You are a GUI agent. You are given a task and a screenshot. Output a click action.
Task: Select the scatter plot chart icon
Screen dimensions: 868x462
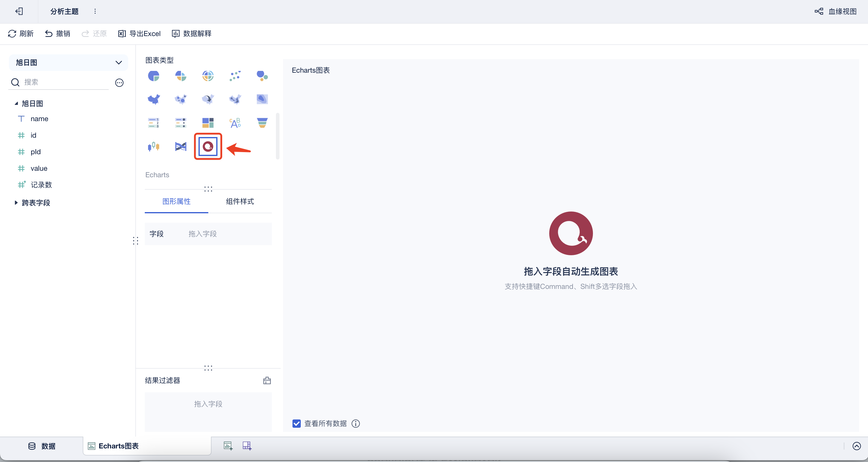235,76
